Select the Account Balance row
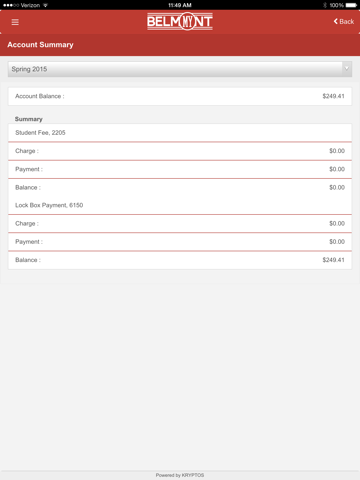Viewport: 360px width, 480px height. 180,96
